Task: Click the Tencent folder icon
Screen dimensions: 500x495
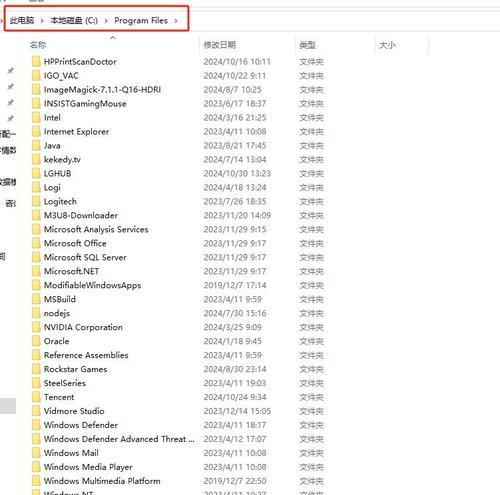Action: point(36,397)
